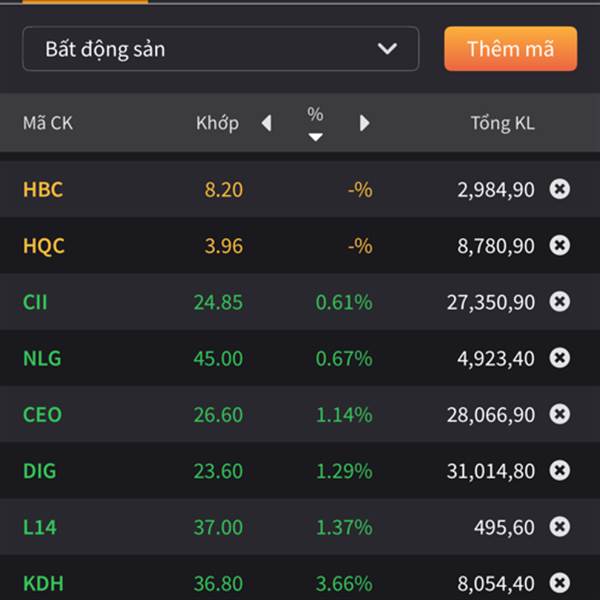Switch column with right arrow near %
The image size is (600, 600).
[x=364, y=123]
